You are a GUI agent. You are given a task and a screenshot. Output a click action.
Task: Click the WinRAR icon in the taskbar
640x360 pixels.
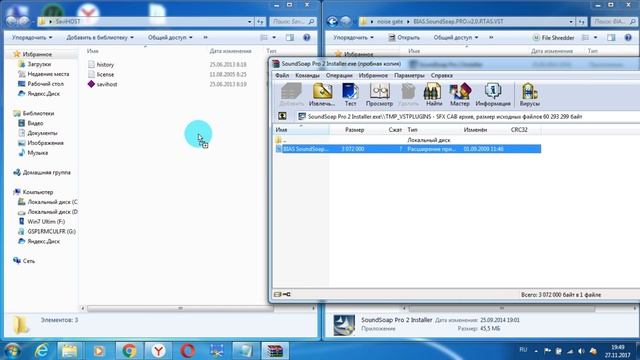pyautogui.click(x=275, y=351)
